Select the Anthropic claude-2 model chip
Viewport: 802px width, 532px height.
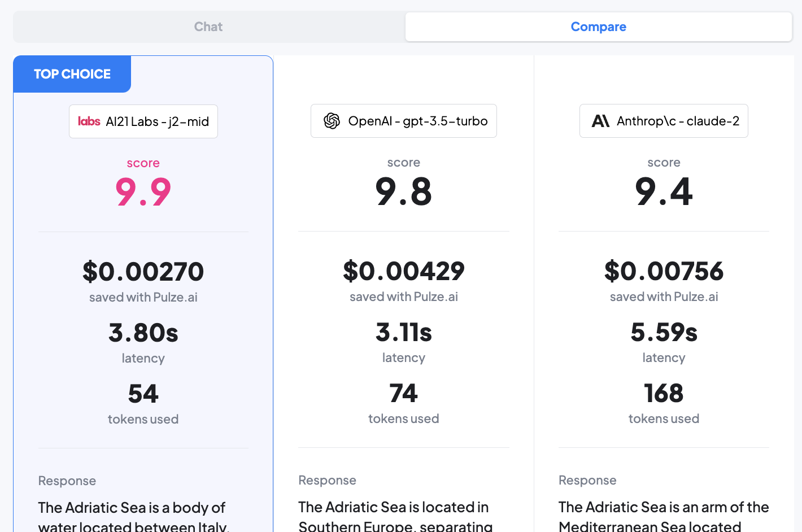click(x=664, y=121)
